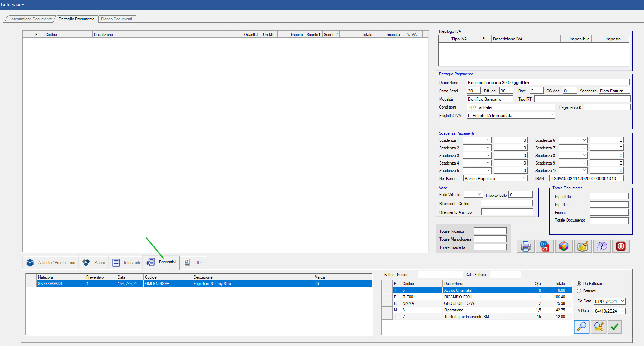Click the red power exit icon
The image size is (644, 346).
pyautogui.click(x=621, y=246)
